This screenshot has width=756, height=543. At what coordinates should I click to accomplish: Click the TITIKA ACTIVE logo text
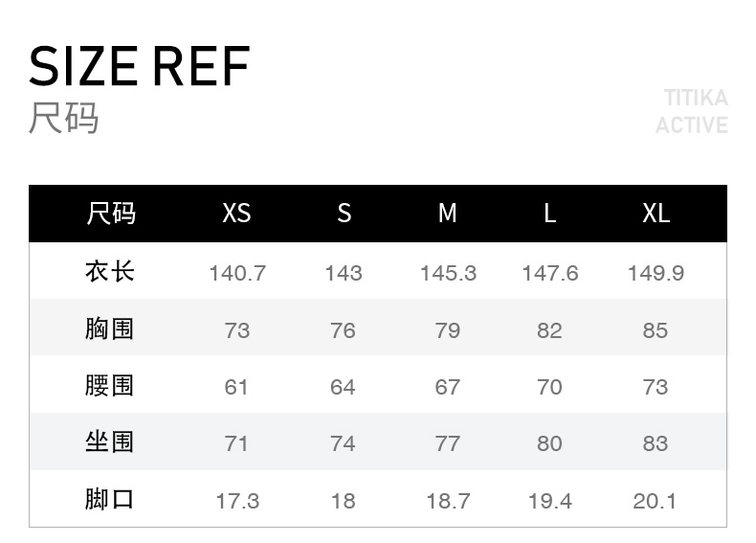[692, 111]
